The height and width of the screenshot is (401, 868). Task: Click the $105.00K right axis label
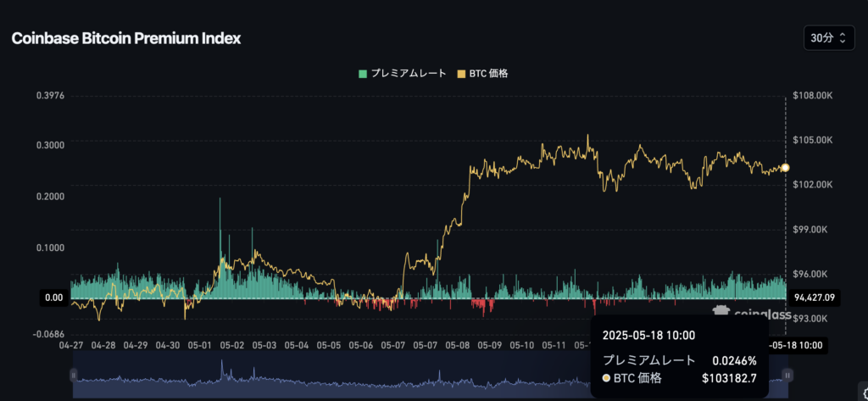coord(814,140)
